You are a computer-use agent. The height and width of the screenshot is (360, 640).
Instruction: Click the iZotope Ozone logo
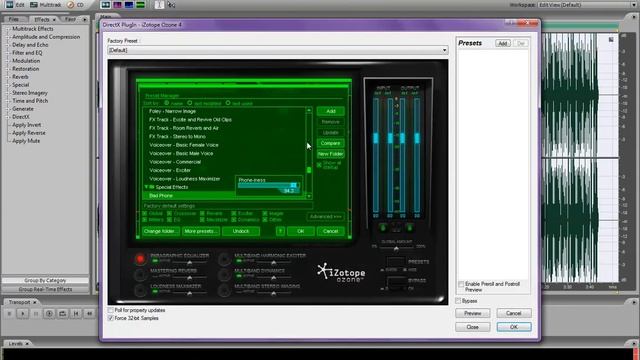point(341,273)
